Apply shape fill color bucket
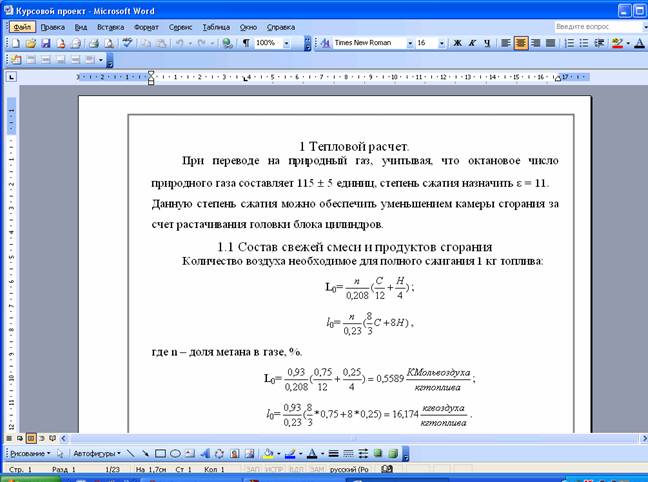The height and width of the screenshot is (482, 648). [x=268, y=453]
